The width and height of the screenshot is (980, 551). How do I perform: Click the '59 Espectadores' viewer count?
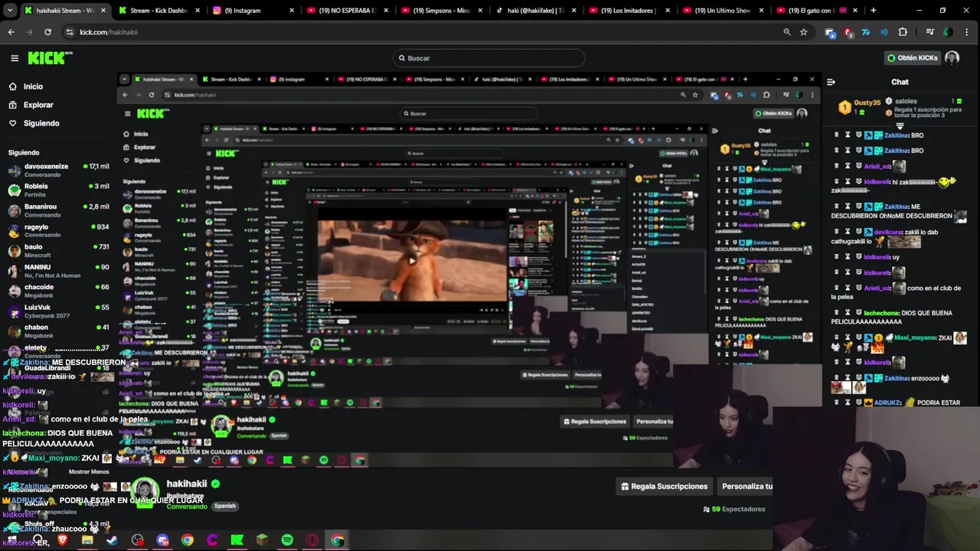pos(734,509)
